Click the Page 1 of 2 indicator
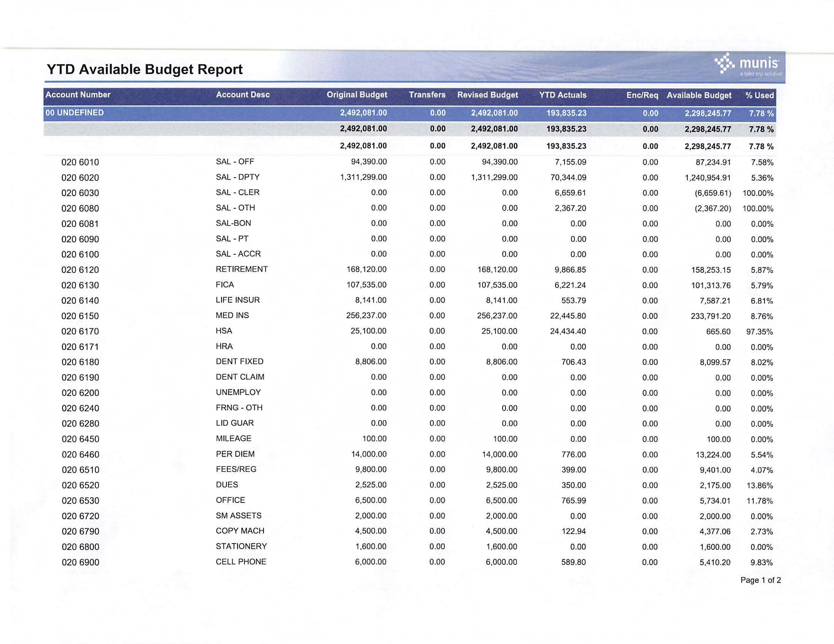This screenshot has height=644, width=834. point(761,580)
